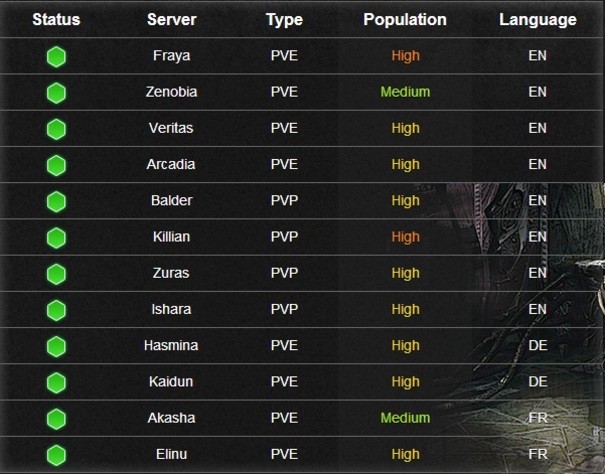
Task: Select the Kaidun server name
Action: coord(171,382)
